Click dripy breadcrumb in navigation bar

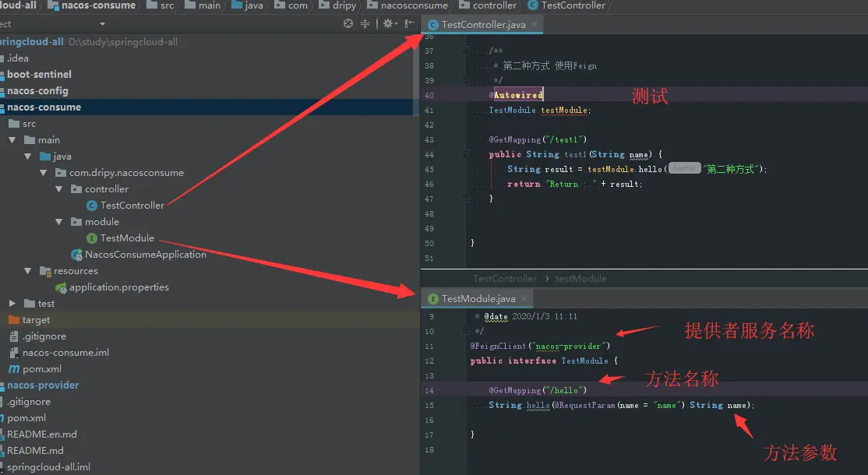(337, 5)
